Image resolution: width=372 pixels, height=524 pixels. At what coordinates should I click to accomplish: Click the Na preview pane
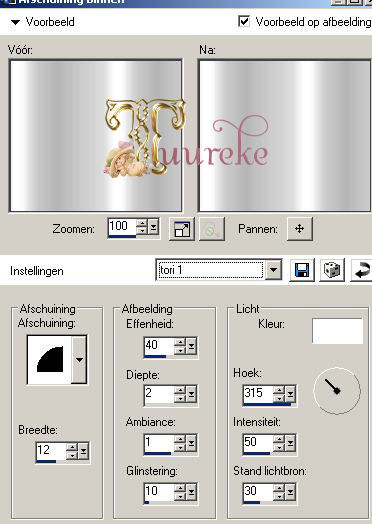click(285, 136)
